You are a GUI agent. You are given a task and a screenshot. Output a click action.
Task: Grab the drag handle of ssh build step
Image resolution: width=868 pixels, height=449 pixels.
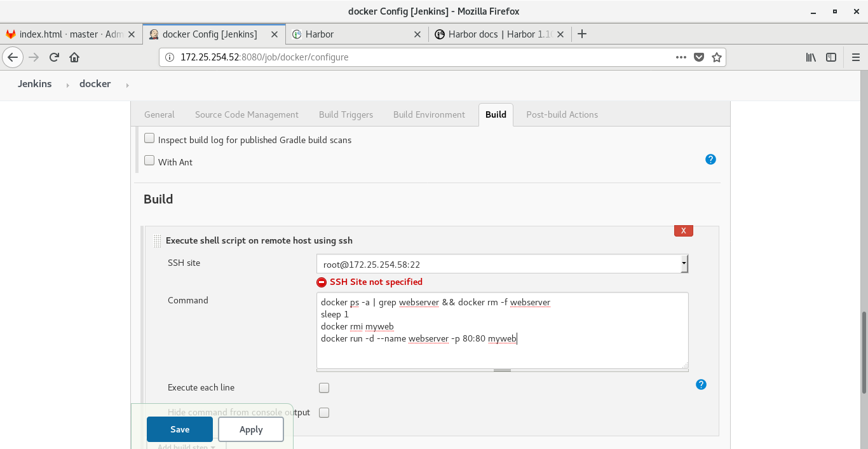pos(158,241)
